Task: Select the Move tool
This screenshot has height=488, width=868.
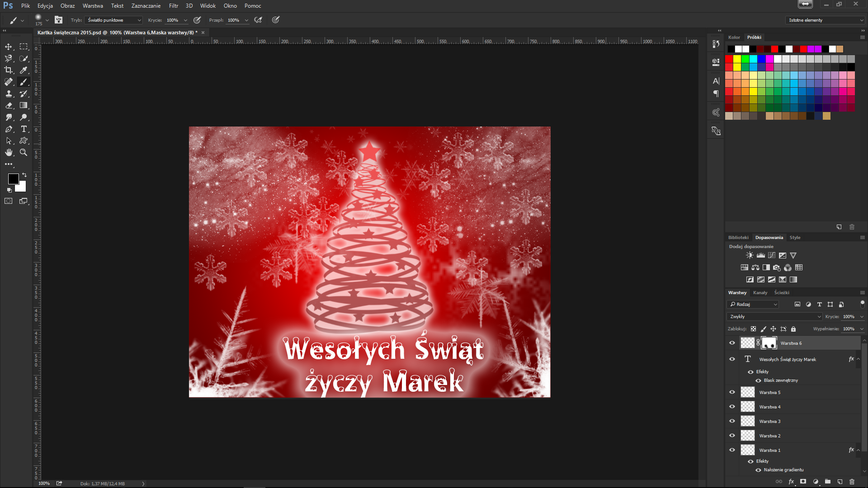Action: 9,47
